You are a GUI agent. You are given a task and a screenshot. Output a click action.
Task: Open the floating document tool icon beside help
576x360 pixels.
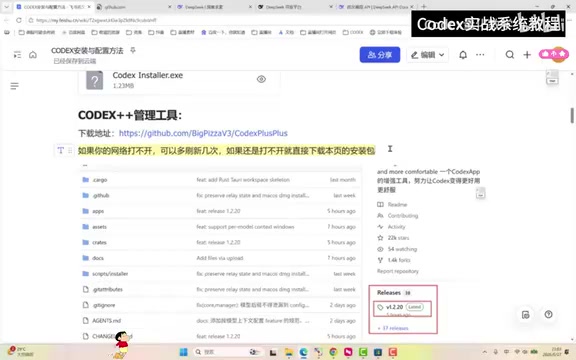[x=526, y=315]
